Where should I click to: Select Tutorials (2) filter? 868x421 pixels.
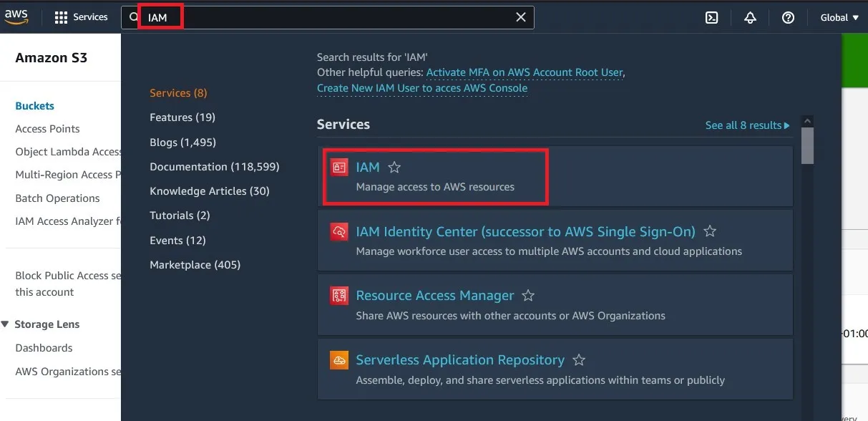coord(180,216)
